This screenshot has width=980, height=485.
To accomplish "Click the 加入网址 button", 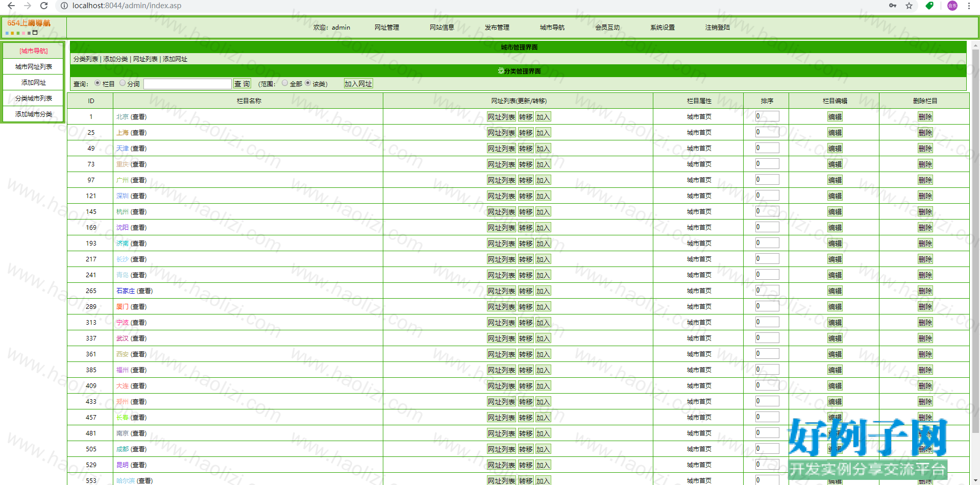I will coord(358,84).
